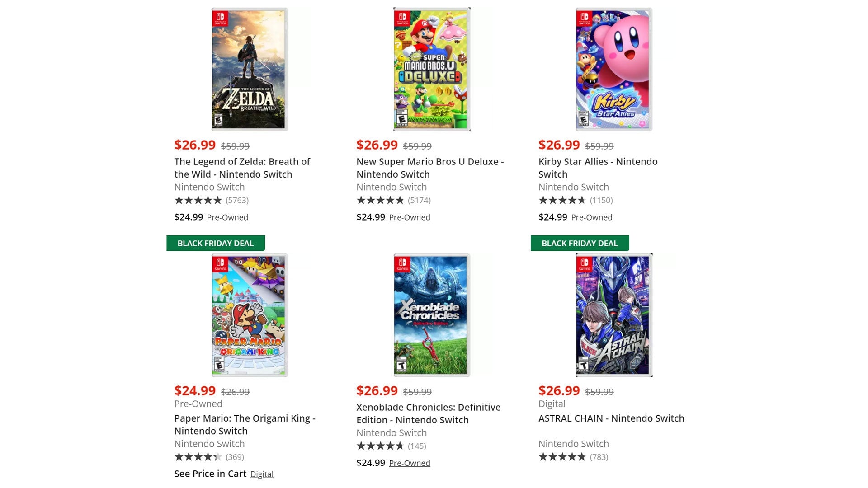Select the Pre-Owned link for Kirby Star Allies
The image size is (868, 488).
591,217
